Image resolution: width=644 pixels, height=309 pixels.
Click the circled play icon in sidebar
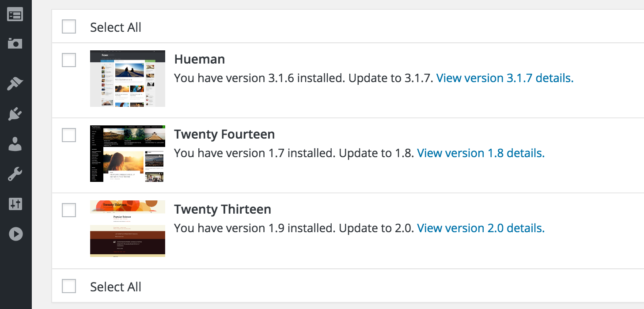(x=15, y=234)
